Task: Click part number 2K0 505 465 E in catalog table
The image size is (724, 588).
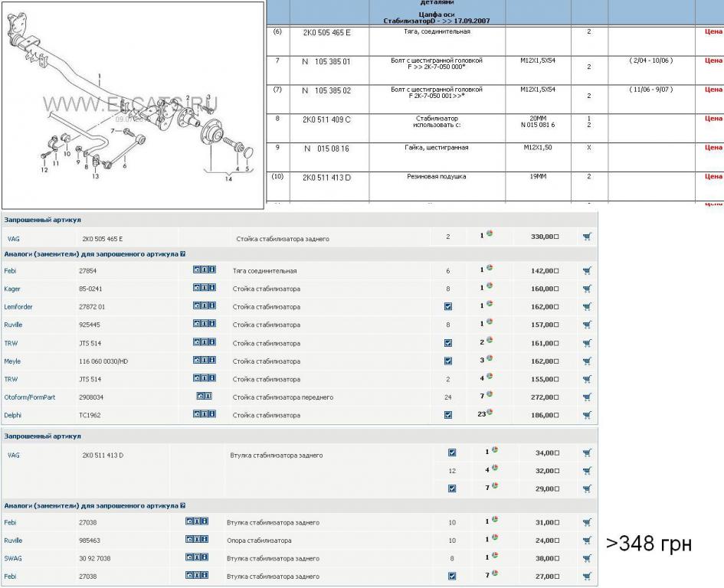Action: tap(327, 33)
